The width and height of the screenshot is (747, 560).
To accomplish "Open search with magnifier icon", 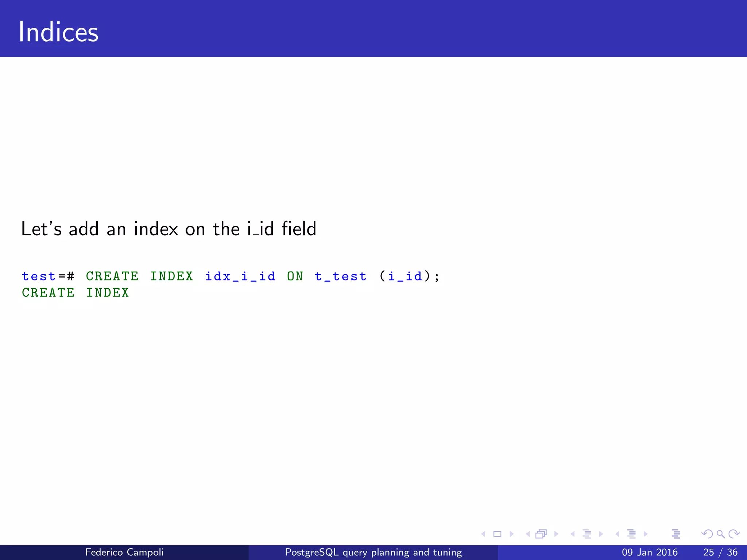I will click(720, 534).
